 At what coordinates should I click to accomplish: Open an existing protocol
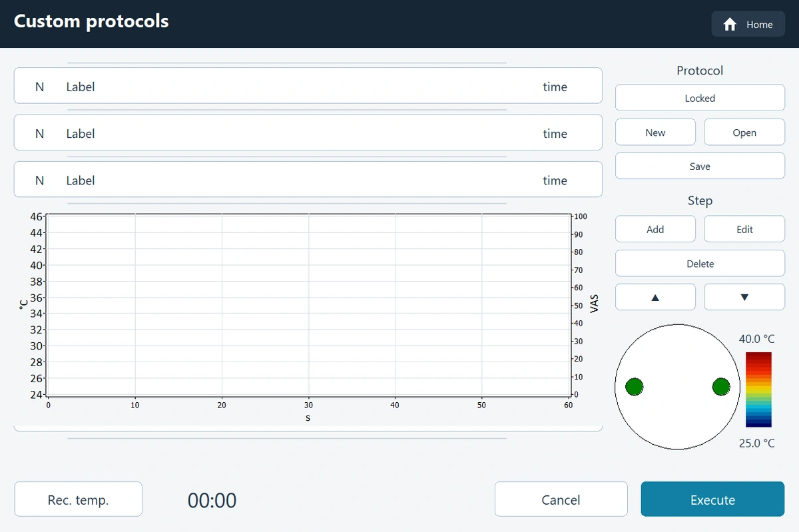click(x=744, y=133)
